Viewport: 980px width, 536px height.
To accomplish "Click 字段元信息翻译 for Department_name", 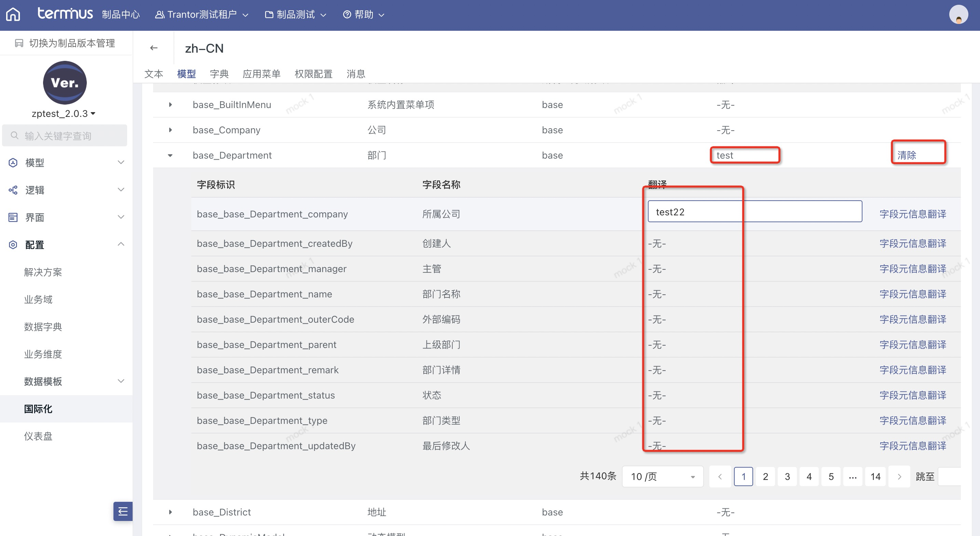I will pyautogui.click(x=913, y=294).
